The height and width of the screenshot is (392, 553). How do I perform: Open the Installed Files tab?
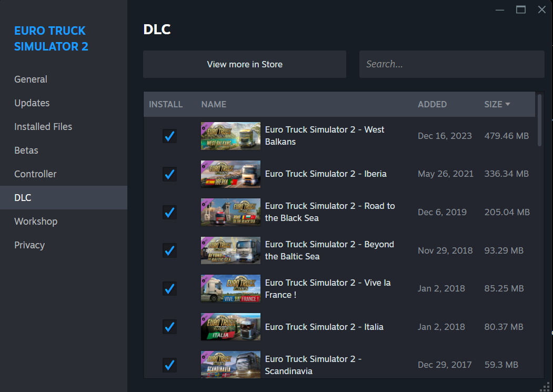(64, 126)
